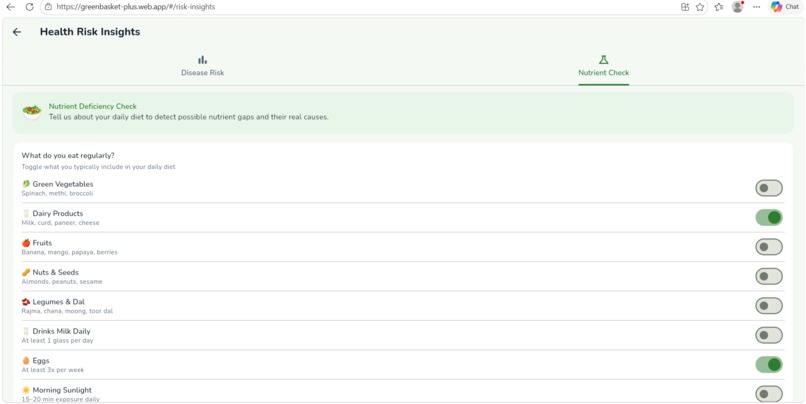The width and height of the screenshot is (806, 404).
Task: Click the Drinks Milk Daily glass icon
Action: point(26,331)
